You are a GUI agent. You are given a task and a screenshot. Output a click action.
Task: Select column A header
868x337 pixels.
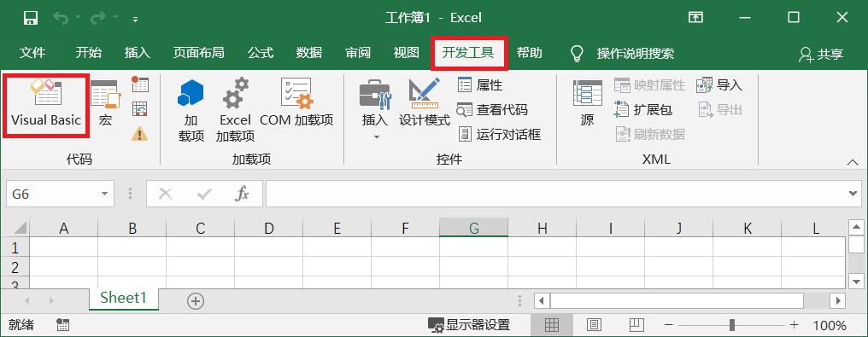pos(64,228)
